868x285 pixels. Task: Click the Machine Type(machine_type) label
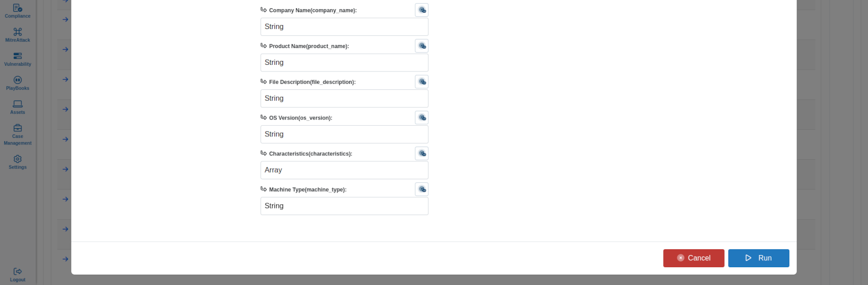click(308, 189)
